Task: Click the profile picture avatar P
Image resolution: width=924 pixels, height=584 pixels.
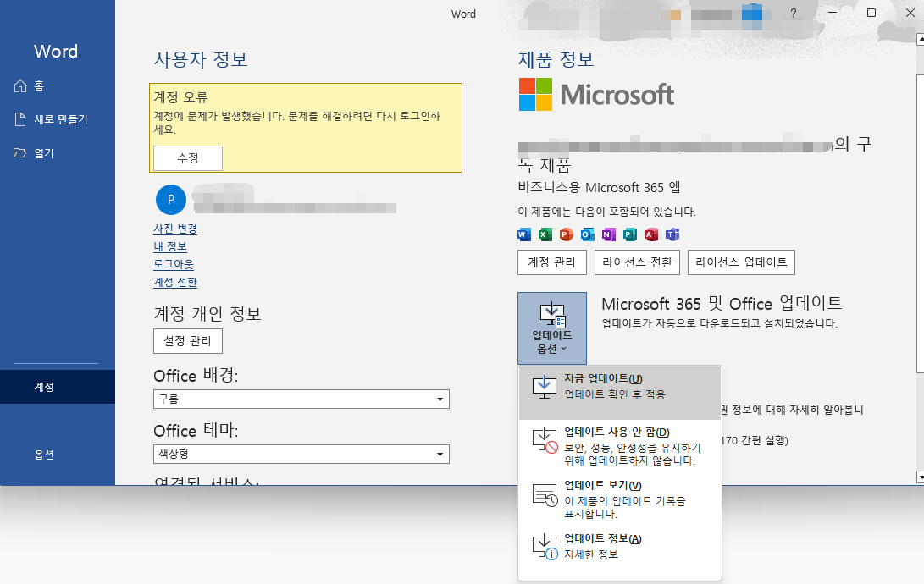Action: (x=171, y=200)
